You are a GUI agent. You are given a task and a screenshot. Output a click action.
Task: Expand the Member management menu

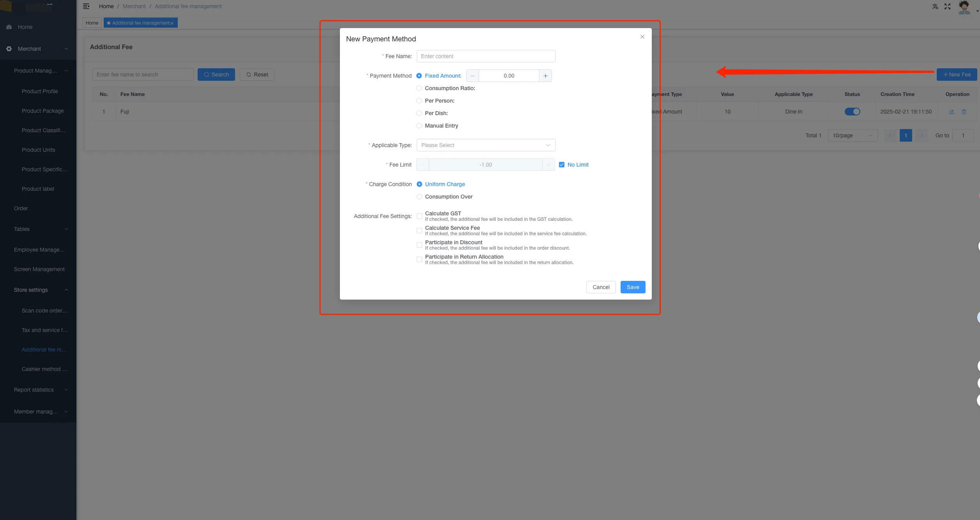(x=38, y=412)
